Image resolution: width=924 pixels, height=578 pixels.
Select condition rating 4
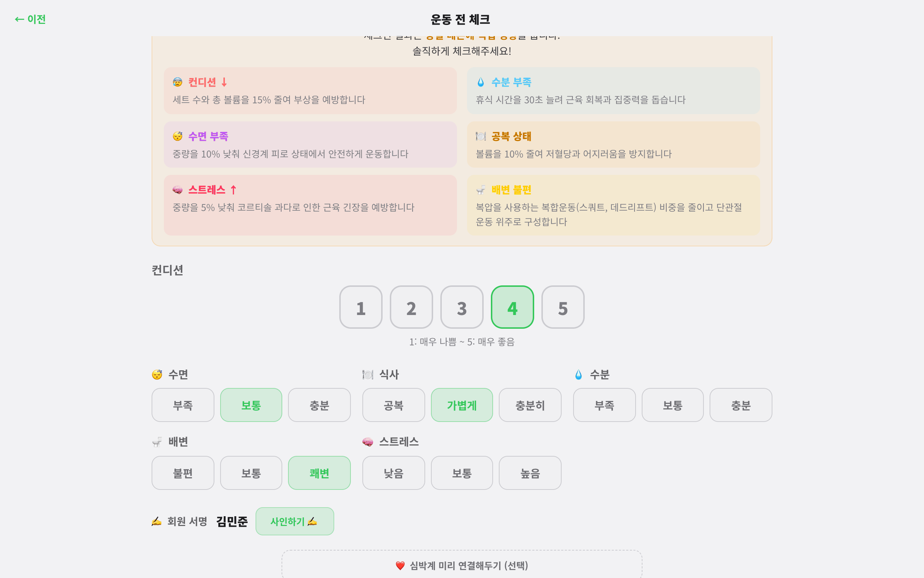click(513, 307)
